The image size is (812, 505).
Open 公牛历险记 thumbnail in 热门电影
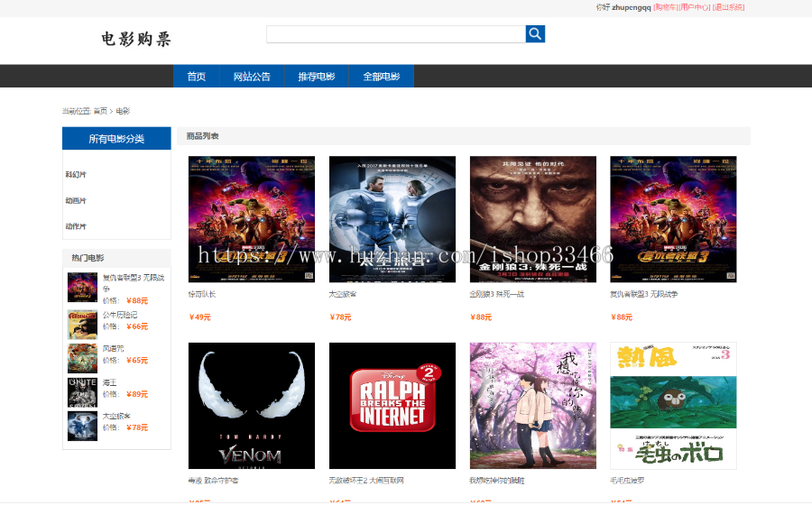tap(82, 325)
